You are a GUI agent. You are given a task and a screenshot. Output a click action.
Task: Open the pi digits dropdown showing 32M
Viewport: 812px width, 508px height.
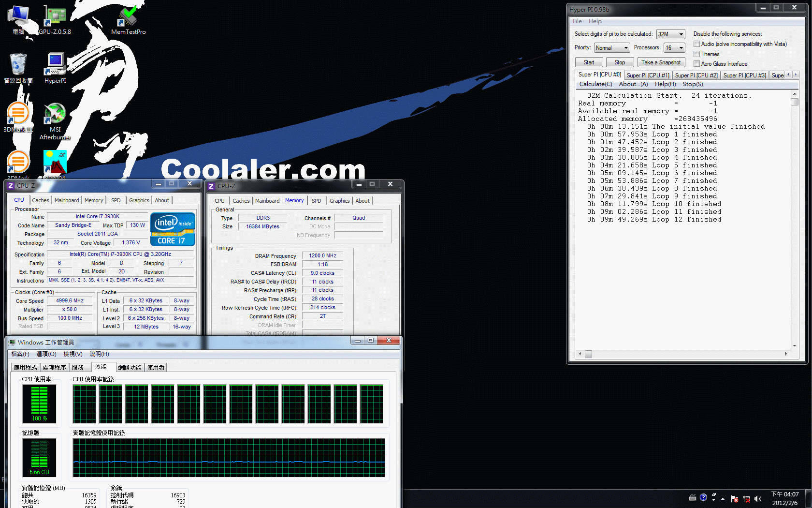pos(670,34)
